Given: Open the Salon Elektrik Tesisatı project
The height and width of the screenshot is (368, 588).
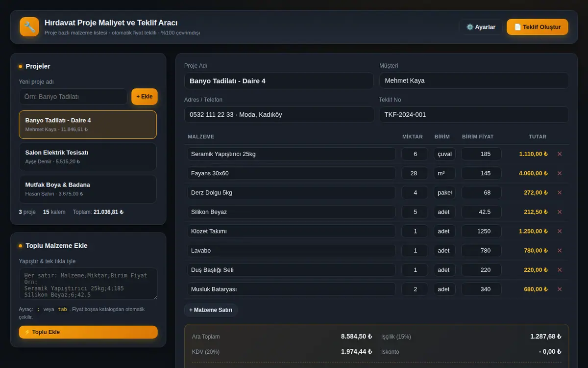Looking at the screenshot, I should tap(88, 157).
